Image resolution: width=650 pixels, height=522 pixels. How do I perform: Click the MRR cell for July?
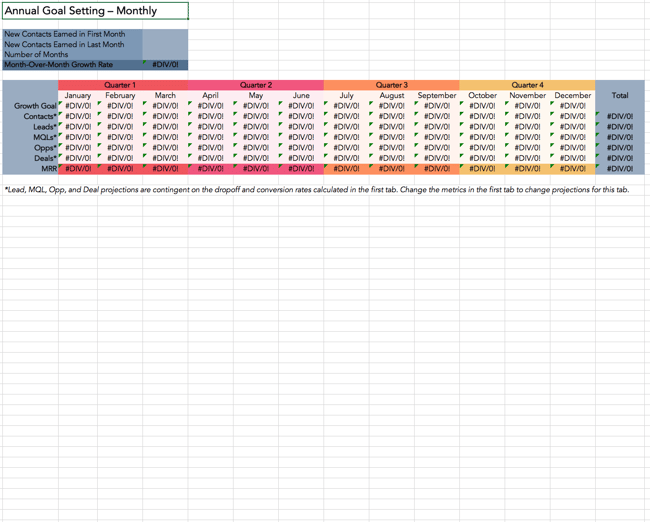click(346, 169)
